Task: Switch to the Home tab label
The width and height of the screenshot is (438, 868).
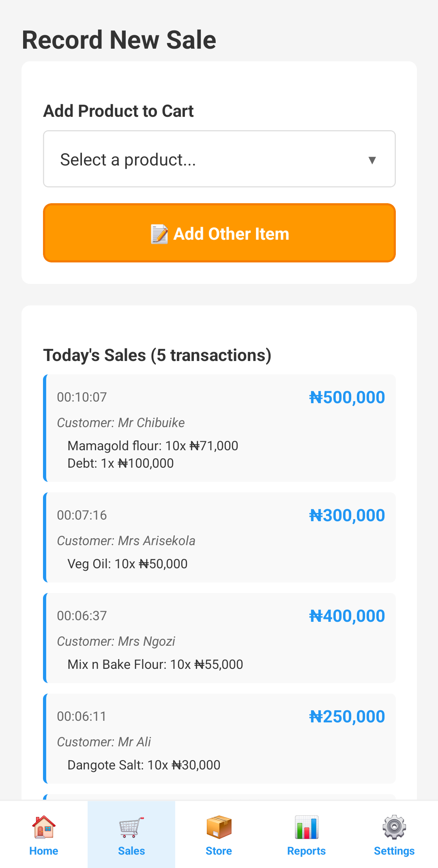Action: point(44,851)
